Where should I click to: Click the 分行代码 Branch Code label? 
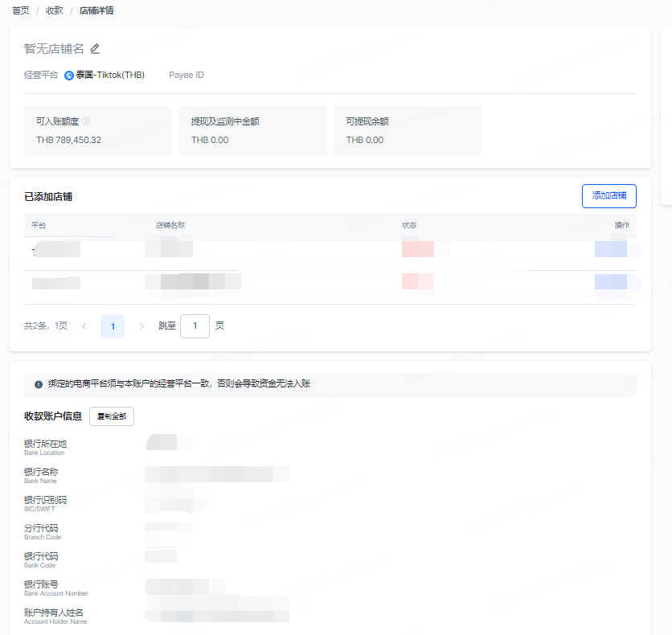pyautogui.click(x=43, y=531)
